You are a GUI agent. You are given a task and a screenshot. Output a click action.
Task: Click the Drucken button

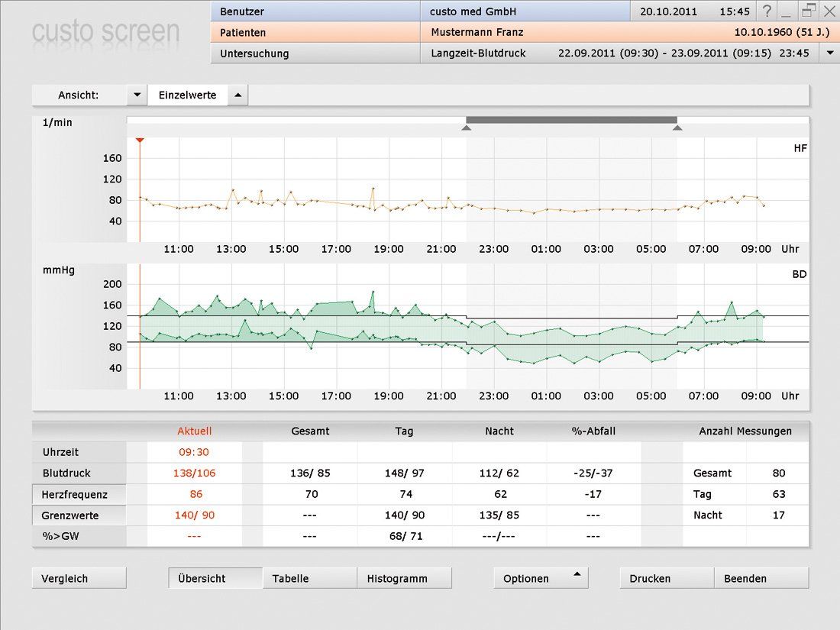[667, 578]
